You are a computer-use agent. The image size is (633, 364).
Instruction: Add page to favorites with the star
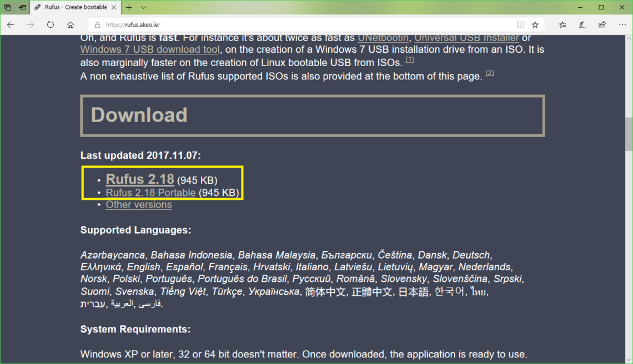click(535, 25)
